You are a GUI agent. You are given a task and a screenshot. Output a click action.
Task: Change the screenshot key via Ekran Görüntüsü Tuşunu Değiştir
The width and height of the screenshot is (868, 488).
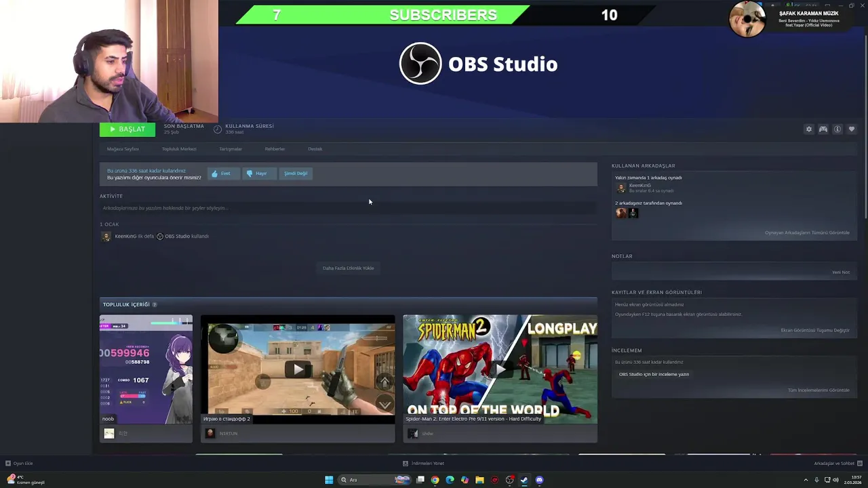point(815,331)
